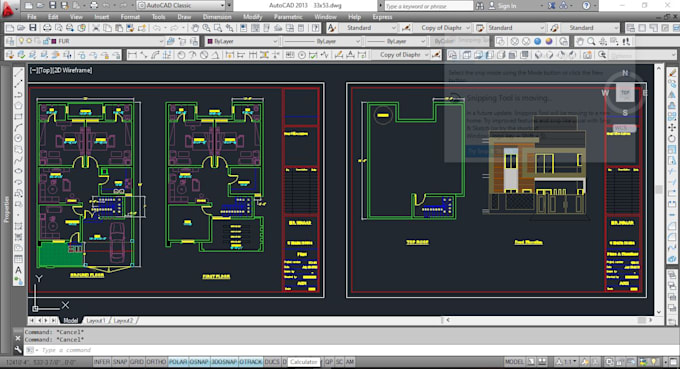Open Layer Properties Manager icon
680x369 pixels.
point(10,41)
